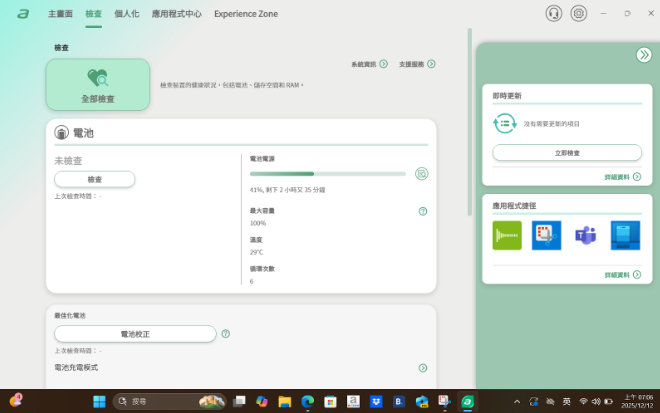Viewport: 660px width, 413px height.
Task: Click the battery level progress bar
Action: click(x=327, y=173)
